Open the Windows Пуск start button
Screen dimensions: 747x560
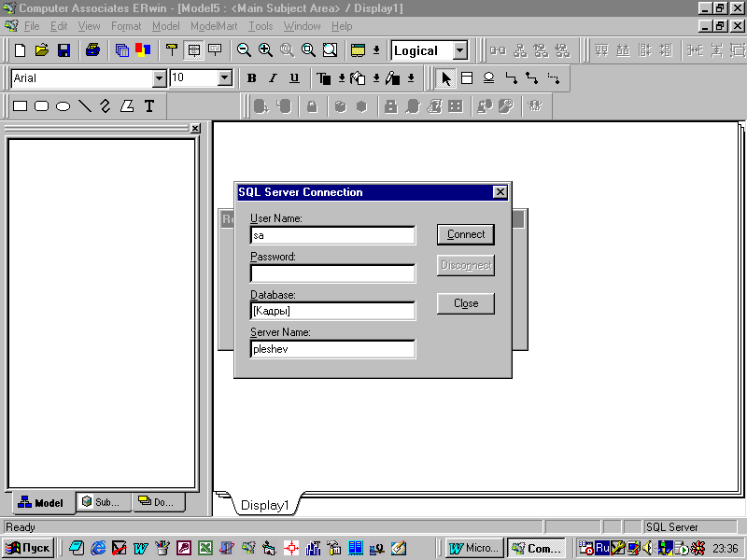(28, 548)
